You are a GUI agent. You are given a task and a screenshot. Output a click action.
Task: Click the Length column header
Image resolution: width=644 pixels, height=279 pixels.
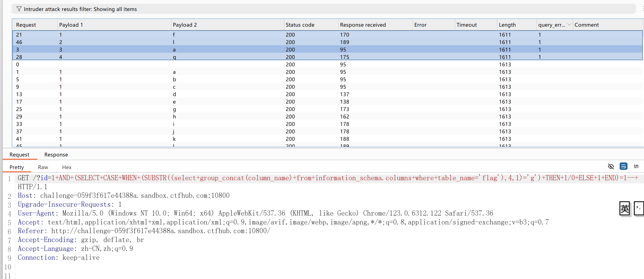517,25
